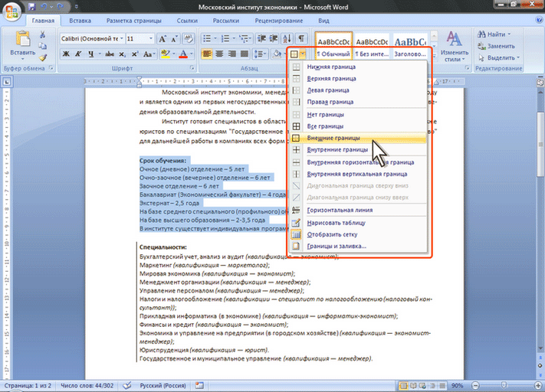
Task: Open line spacing dropdown
Action: pyautogui.click(x=265, y=54)
